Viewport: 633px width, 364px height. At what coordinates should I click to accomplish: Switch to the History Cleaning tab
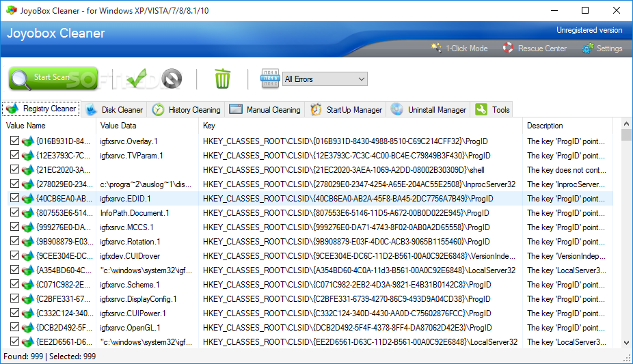[186, 110]
